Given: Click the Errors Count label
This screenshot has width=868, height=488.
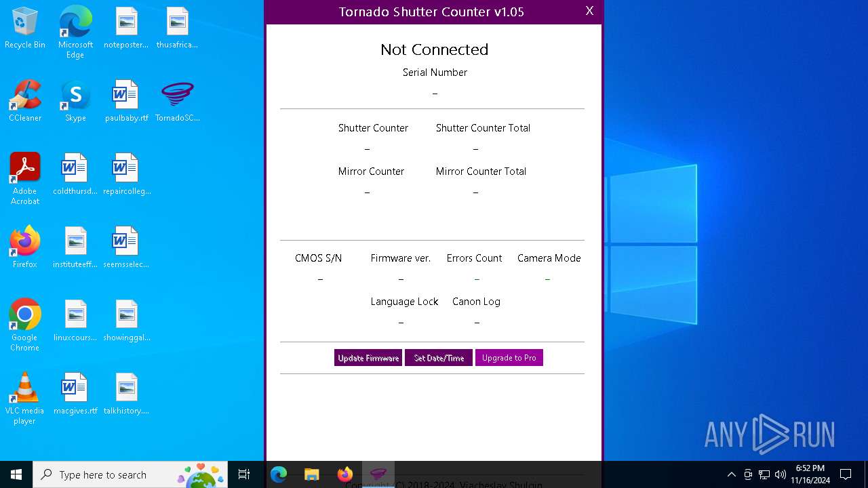Looking at the screenshot, I should click(474, 258).
